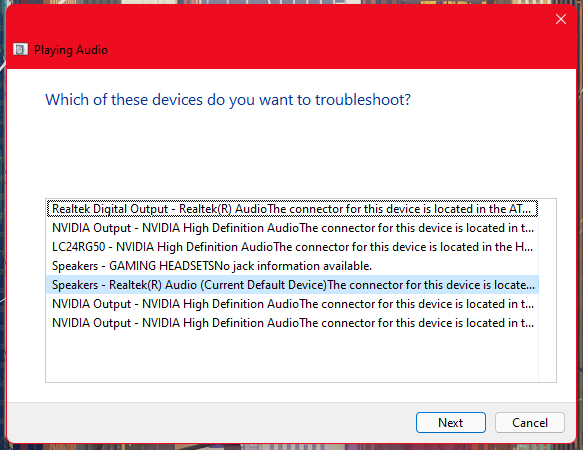Select Speakers - GAMING HEADSETS entry
This screenshot has height=450, width=583.
(292, 266)
